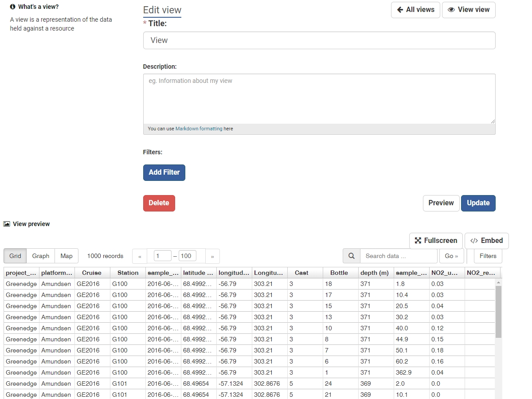This screenshot has height=399, width=532.
Task: Click the Station column header
Action: click(128, 273)
